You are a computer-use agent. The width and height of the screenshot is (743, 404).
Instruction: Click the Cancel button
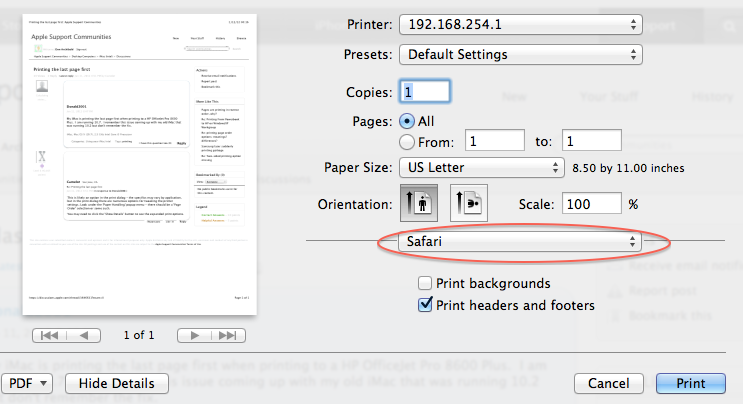pos(608,383)
